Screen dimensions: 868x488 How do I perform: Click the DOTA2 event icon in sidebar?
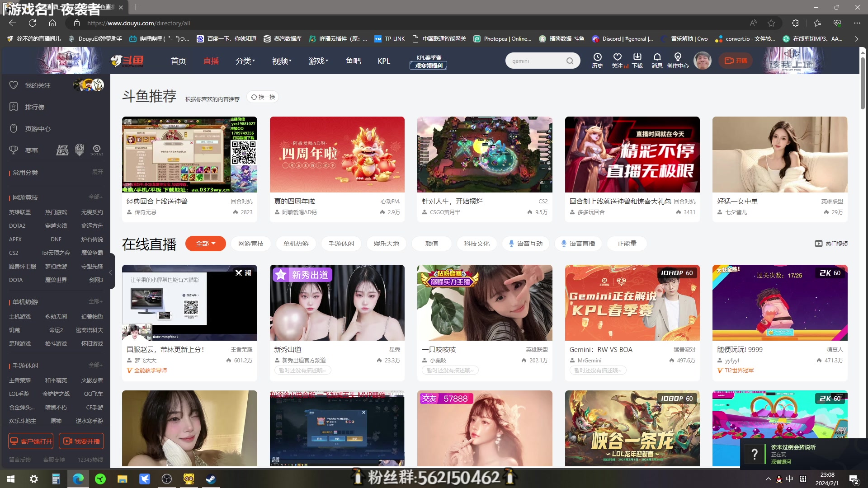(96, 150)
